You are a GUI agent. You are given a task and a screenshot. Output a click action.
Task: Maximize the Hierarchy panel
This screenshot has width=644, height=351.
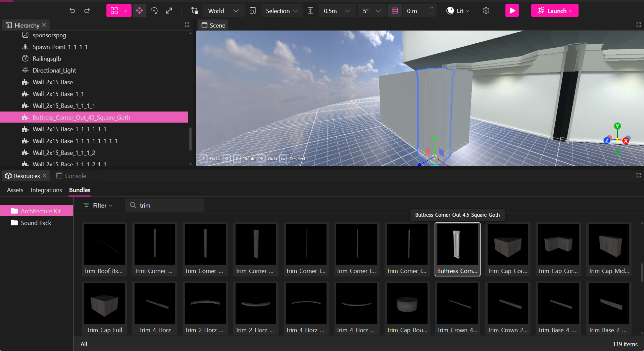187,25
